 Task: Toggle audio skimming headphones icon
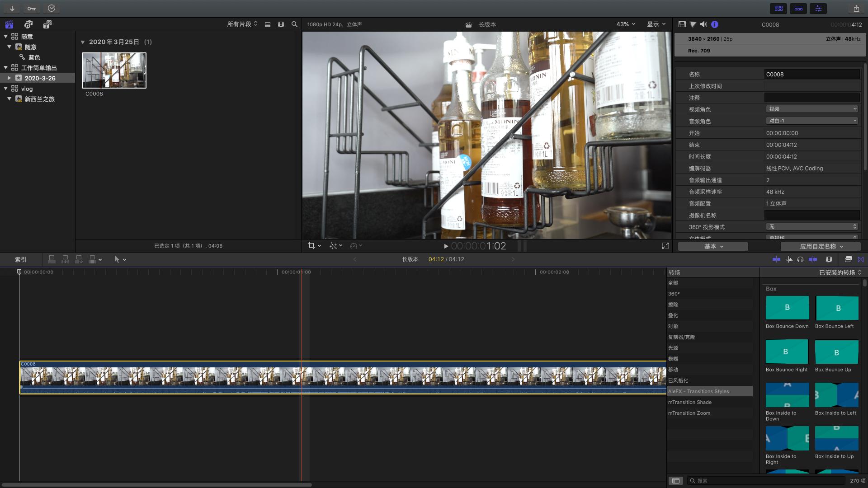(x=800, y=259)
